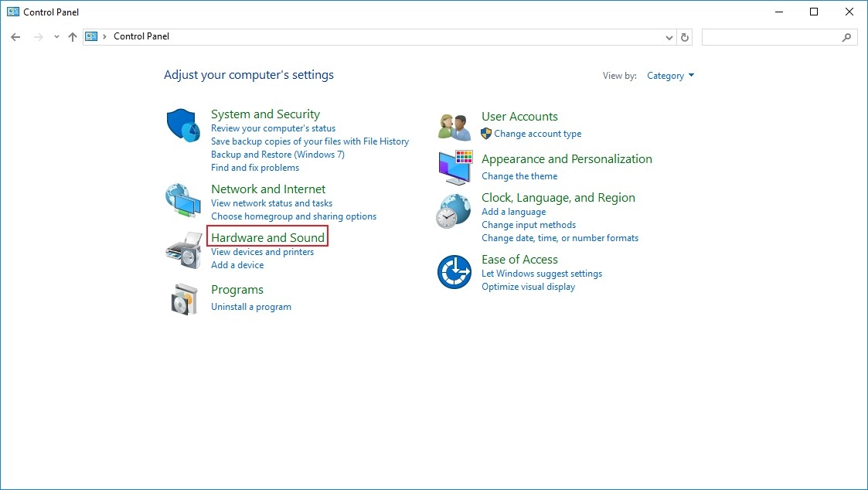Click the Control Panel icon in the address bar
868x490 pixels.
pyautogui.click(x=90, y=36)
